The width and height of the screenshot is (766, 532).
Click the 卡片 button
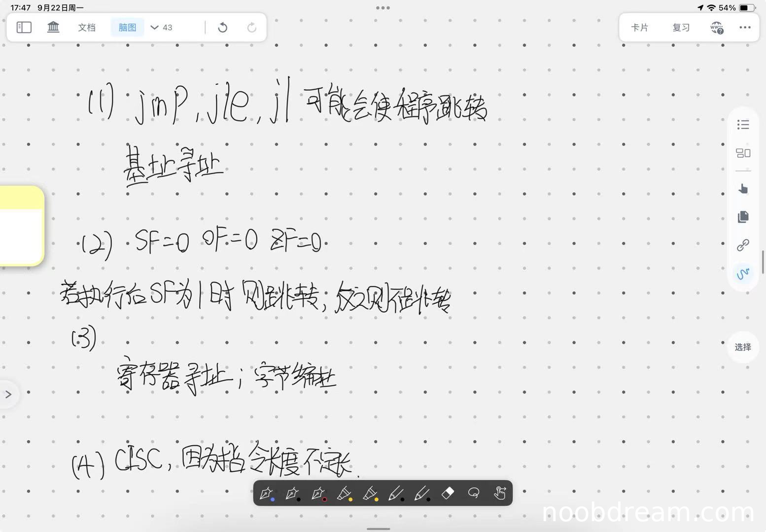(x=640, y=28)
